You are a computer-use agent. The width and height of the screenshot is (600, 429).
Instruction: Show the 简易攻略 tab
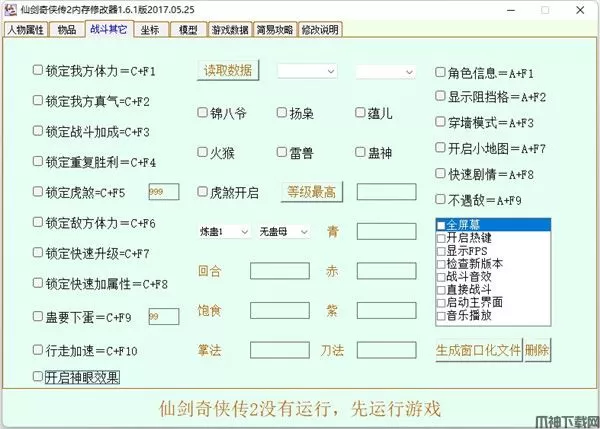coord(275,29)
